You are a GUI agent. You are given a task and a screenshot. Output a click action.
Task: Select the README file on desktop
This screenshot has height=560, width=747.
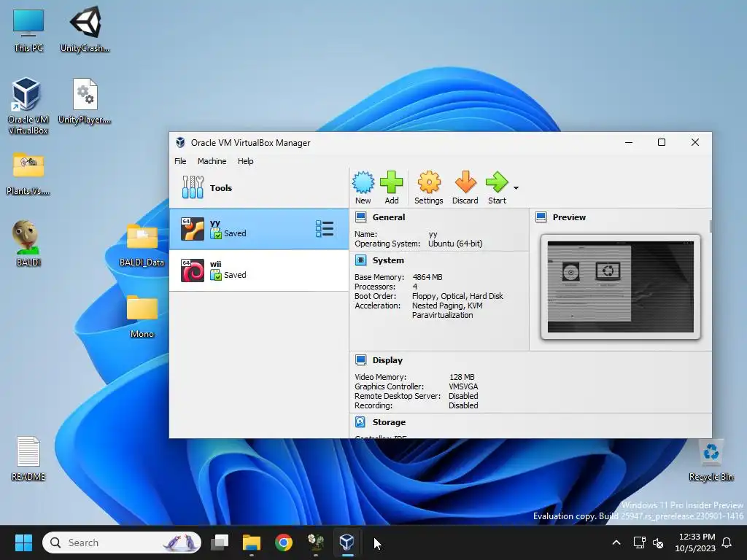[28, 458]
